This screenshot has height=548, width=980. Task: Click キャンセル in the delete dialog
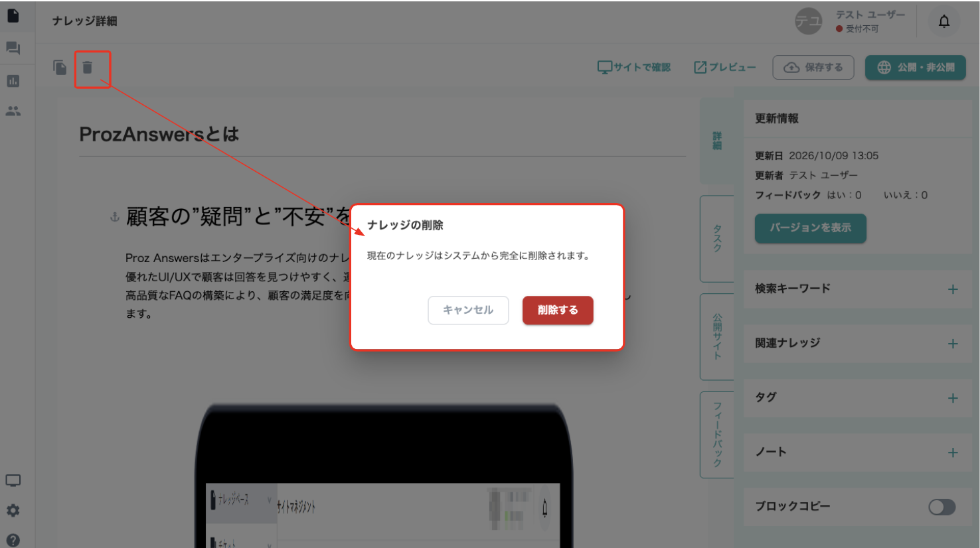(x=468, y=310)
